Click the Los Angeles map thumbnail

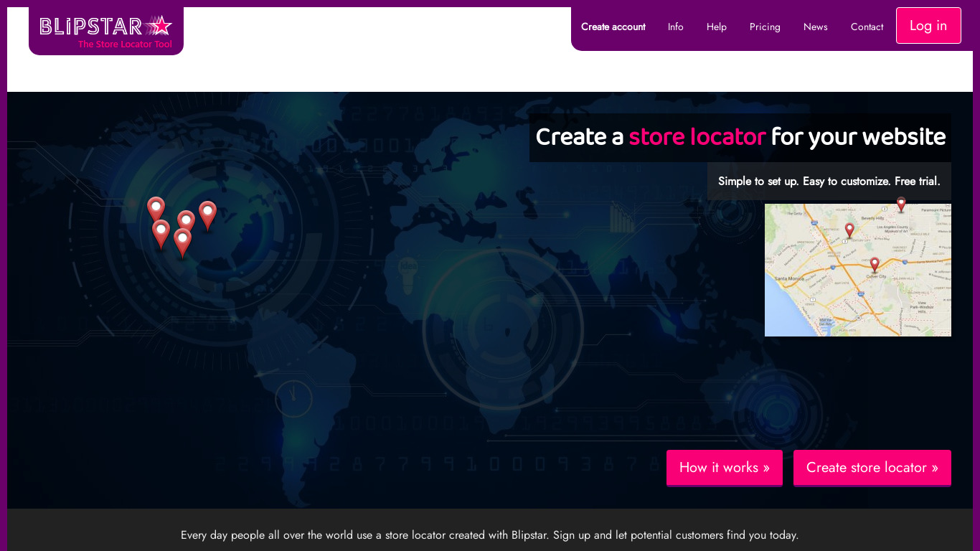coord(858,270)
